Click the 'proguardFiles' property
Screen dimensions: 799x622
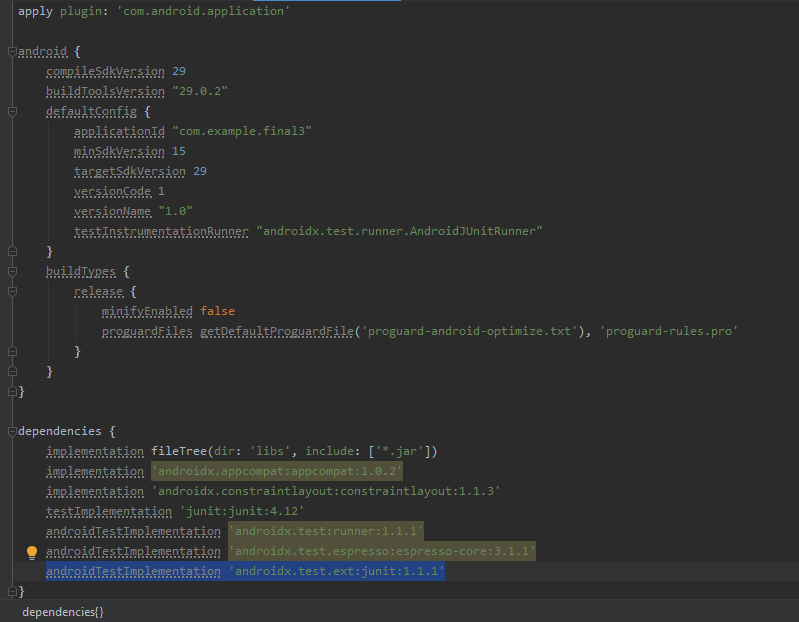[147, 332]
